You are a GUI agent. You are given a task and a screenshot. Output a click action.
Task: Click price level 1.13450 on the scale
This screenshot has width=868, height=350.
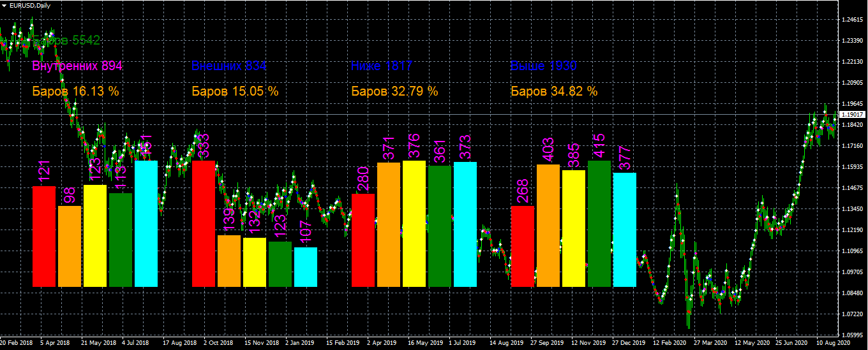853,209
